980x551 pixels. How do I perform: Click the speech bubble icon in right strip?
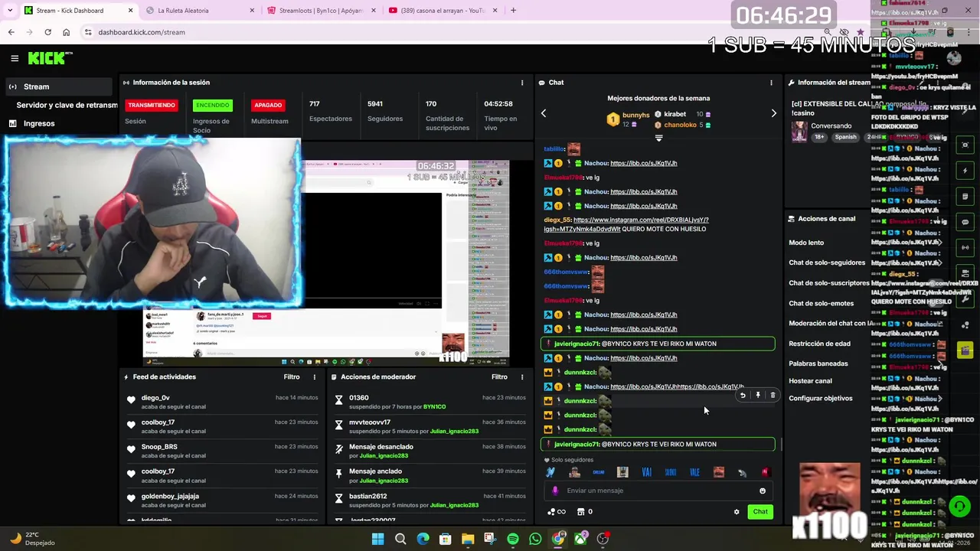tap(965, 222)
